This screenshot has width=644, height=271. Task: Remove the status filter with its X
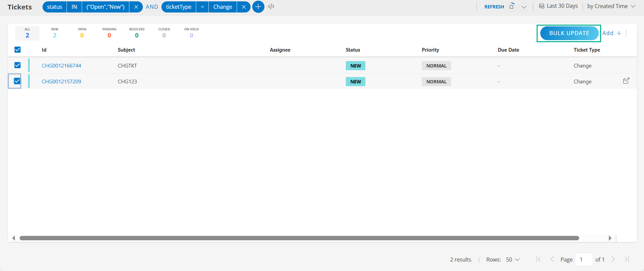[136, 7]
